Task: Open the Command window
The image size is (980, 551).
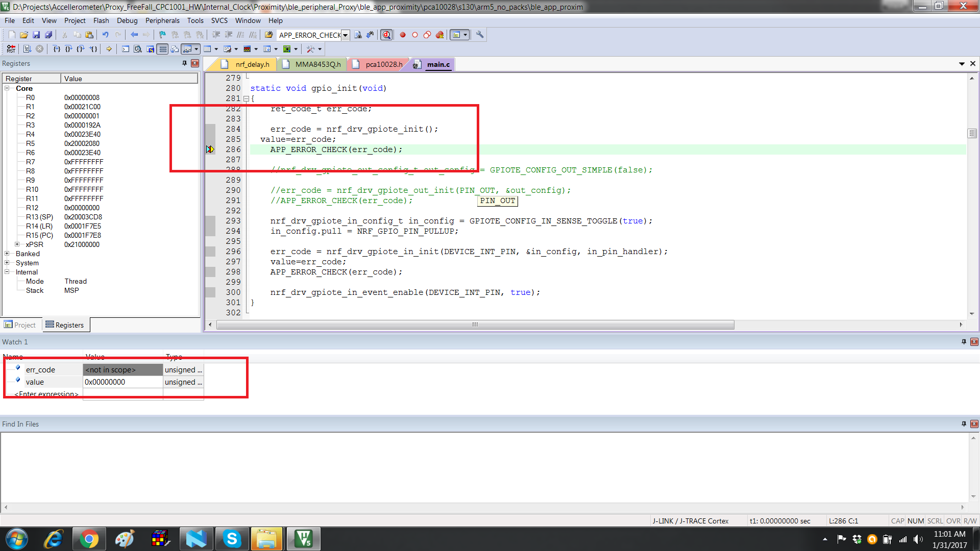Action: [x=126, y=49]
